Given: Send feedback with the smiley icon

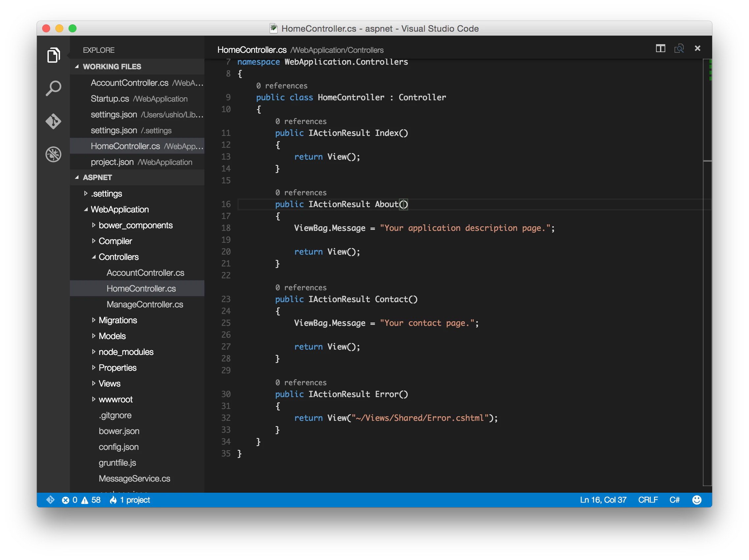Looking at the screenshot, I should point(697,500).
